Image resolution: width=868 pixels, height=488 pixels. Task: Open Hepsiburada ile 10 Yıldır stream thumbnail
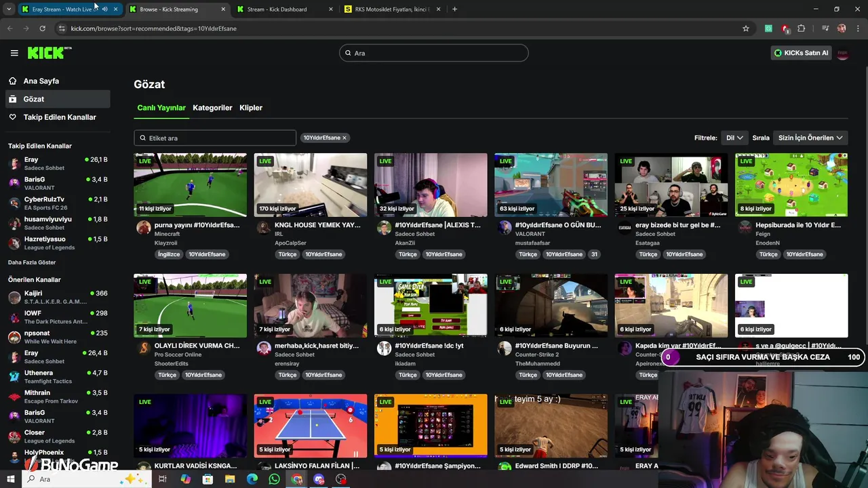(x=791, y=185)
